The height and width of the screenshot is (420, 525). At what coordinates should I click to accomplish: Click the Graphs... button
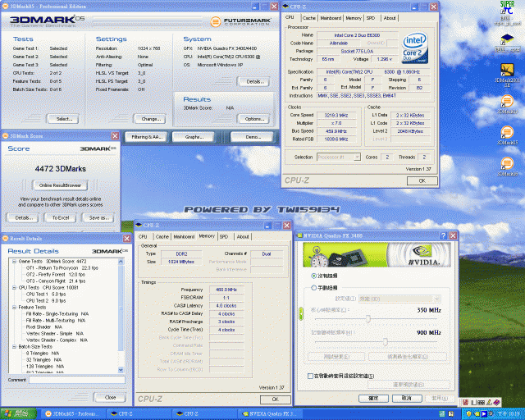194,137
